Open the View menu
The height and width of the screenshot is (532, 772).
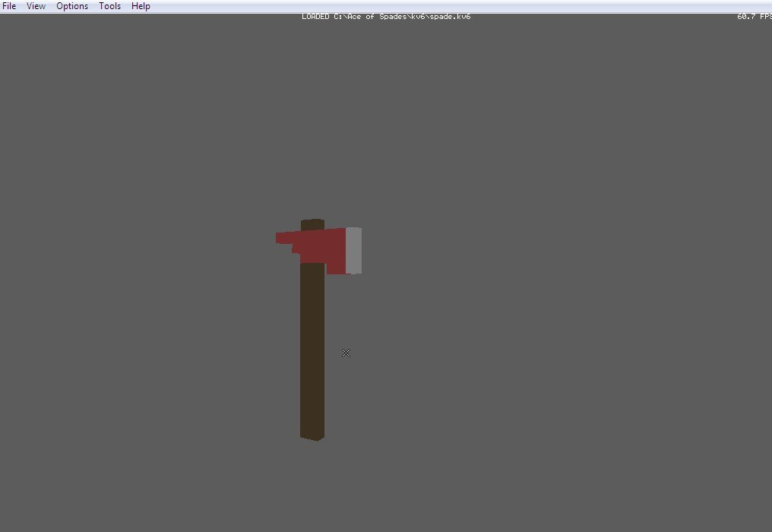[x=36, y=6]
